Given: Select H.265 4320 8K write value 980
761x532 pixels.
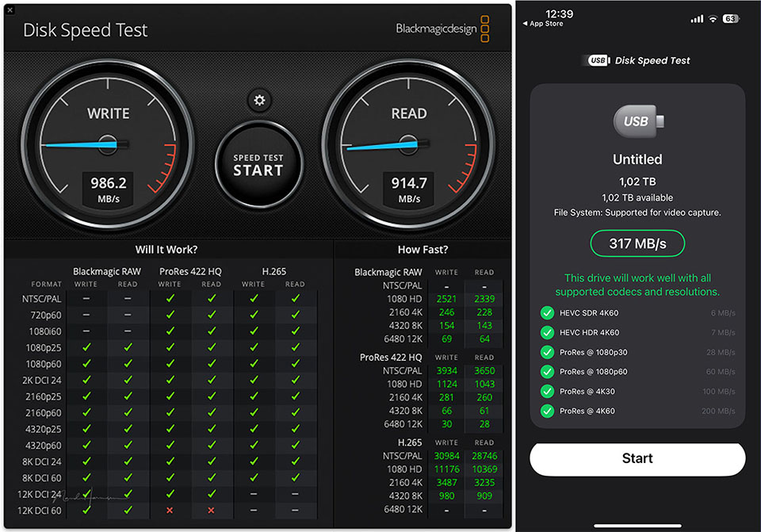Looking at the screenshot, I should 446,496.
